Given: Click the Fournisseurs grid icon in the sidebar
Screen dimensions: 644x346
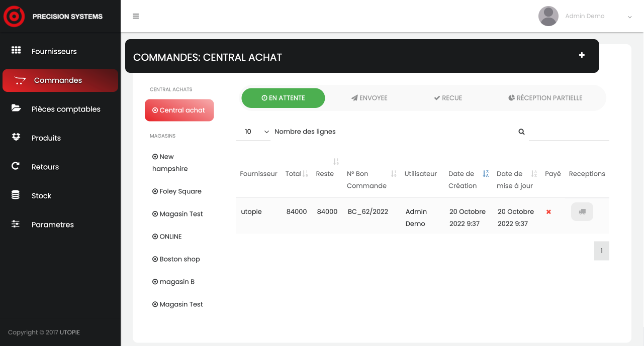Looking at the screenshot, I should (16, 51).
